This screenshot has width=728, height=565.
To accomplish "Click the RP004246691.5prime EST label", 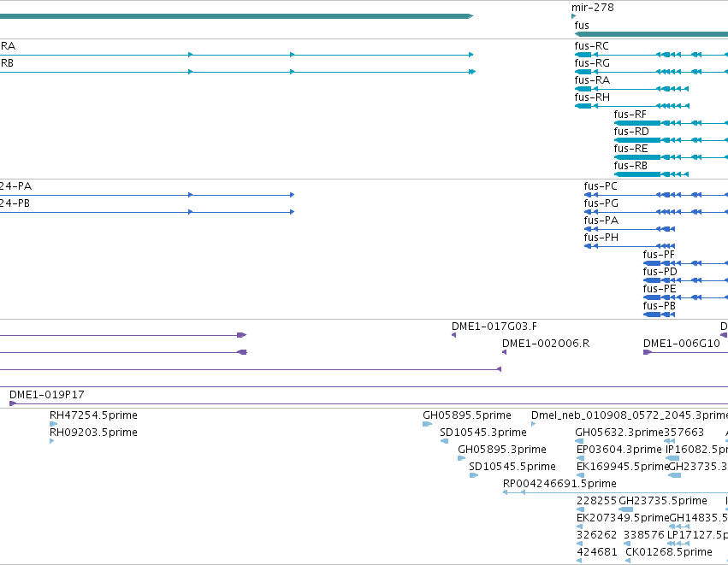I will pos(559,484).
